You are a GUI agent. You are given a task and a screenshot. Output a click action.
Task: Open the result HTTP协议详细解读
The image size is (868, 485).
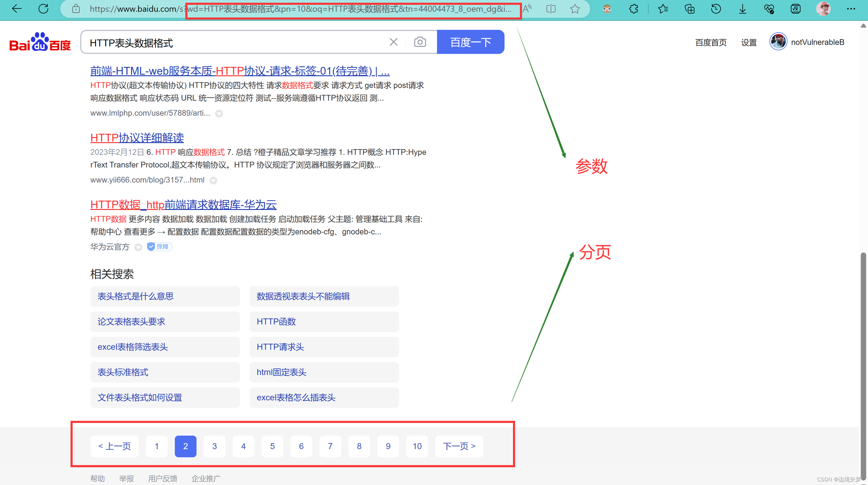point(137,138)
